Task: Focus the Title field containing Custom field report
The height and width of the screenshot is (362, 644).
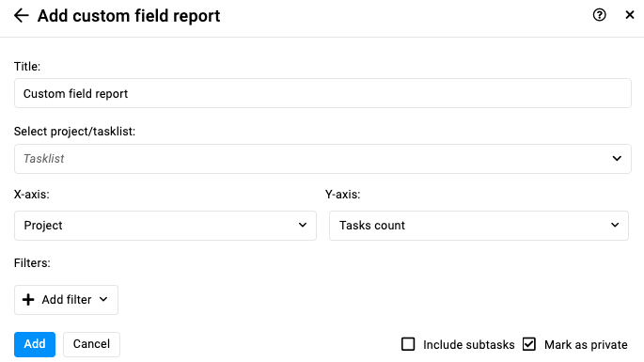Action: [x=322, y=93]
